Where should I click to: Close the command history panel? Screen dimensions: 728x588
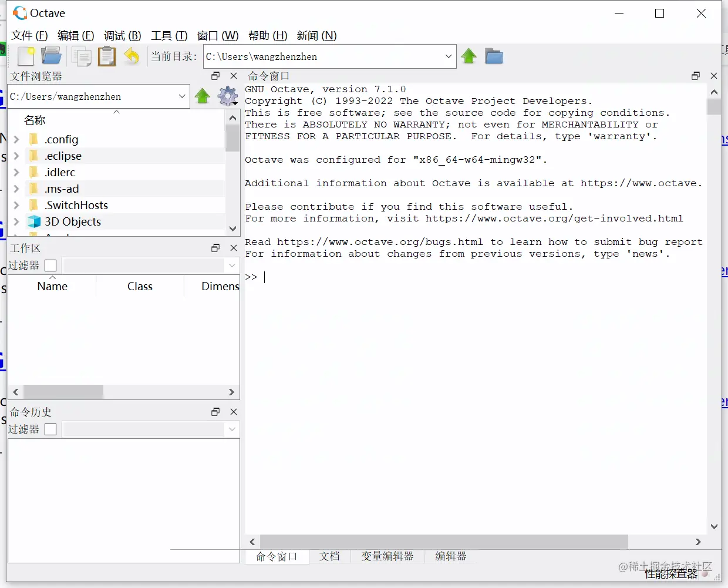(x=234, y=412)
